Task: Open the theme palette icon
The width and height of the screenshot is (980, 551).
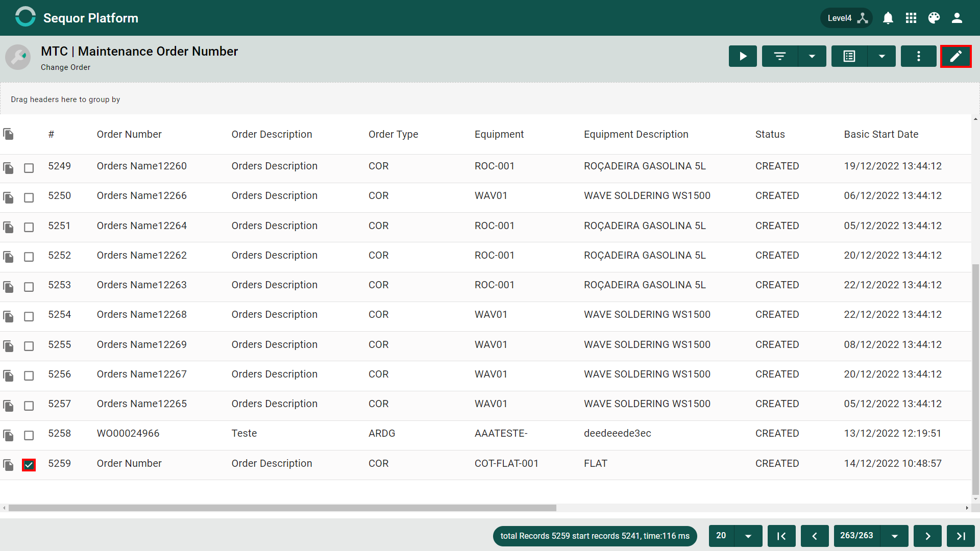Action: (x=934, y=18)
